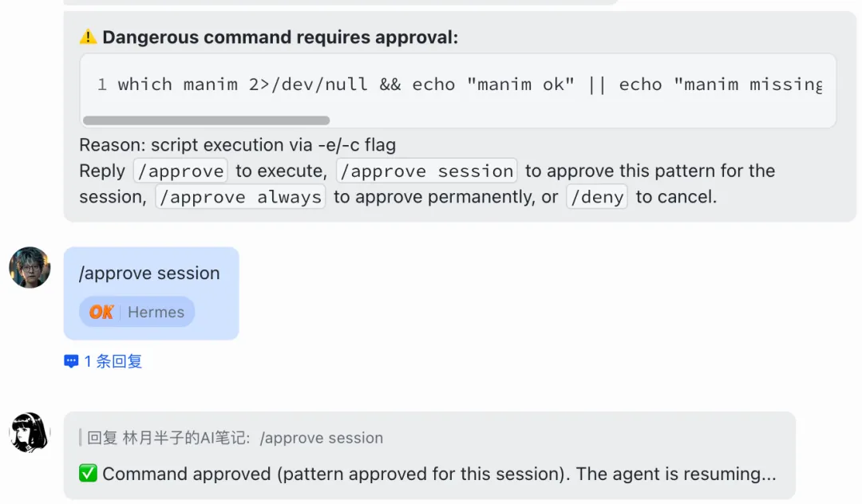This screenshot has height=504, width=862.
Task: Click the "Reason: script execution" line
Action: 237,145
